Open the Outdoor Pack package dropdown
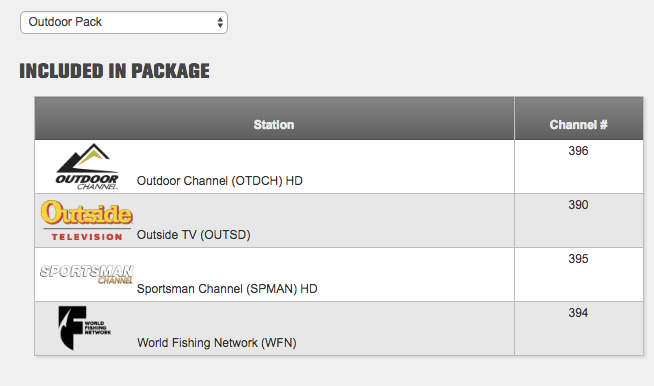This screenshot has height=386, width=654. 124,23
